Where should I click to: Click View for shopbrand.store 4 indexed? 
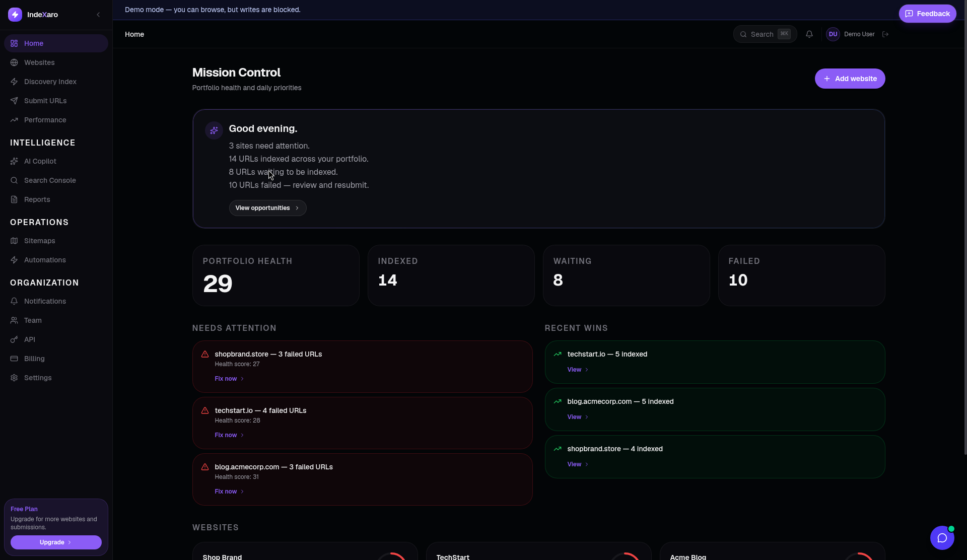pyautogui.click(x=578, y=464)
